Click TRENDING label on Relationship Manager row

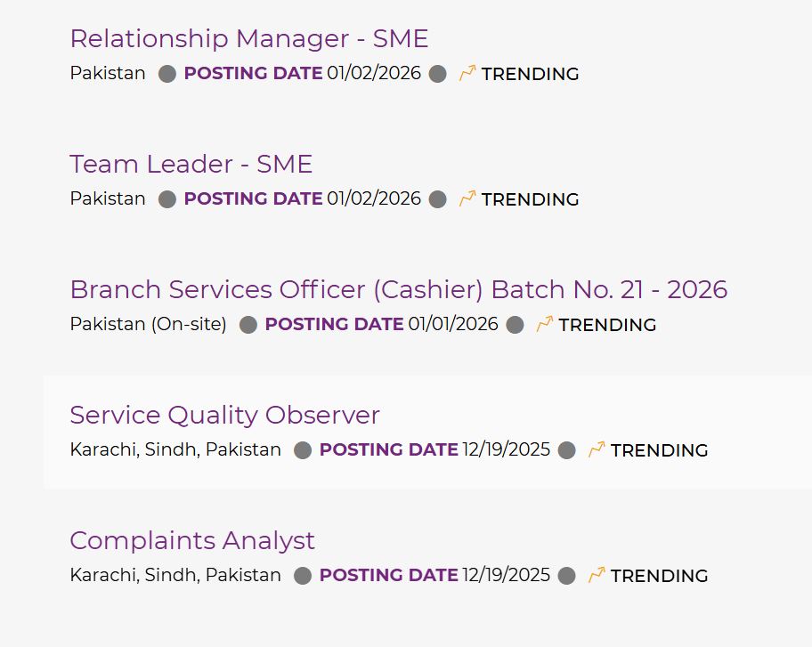pos(530,75)
